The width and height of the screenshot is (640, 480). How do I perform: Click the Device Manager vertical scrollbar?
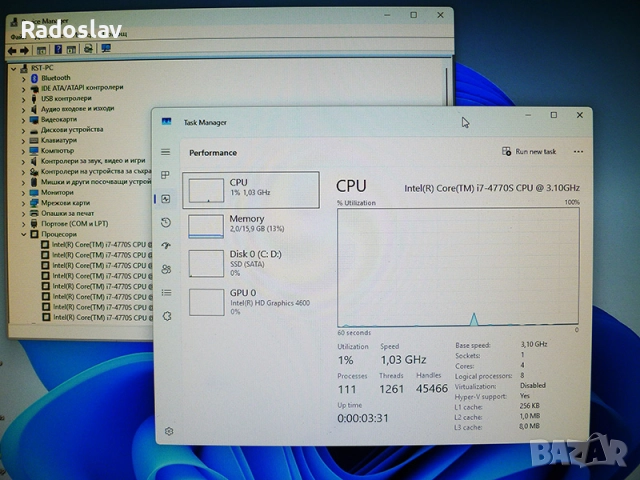coord(447,86)
